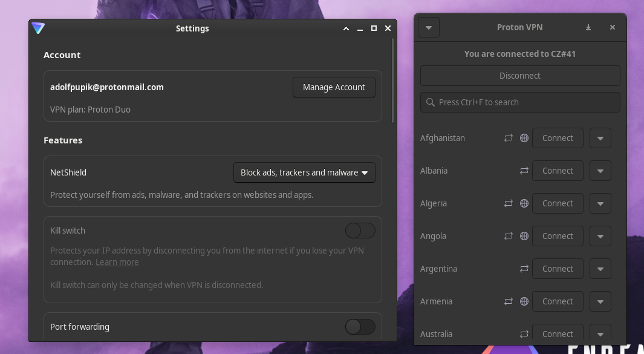This screenshot has width=644, height=354.
Task: Click the Proton VPN logo in Settings title bar
Action: (38, 28)
